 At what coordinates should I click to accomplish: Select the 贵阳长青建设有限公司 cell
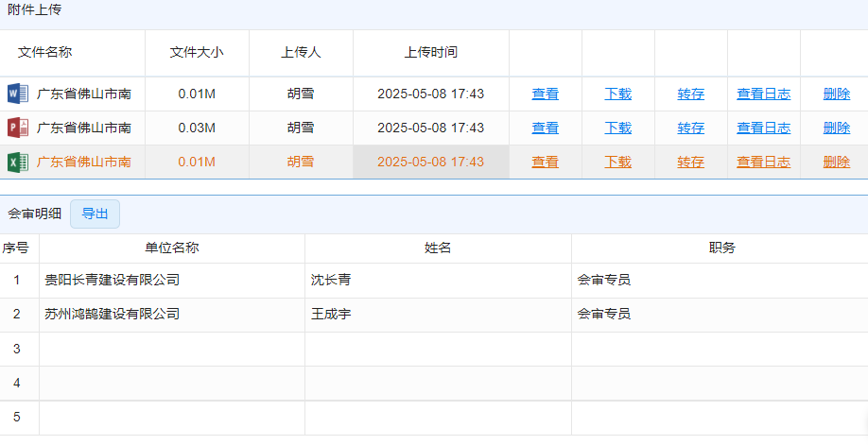(x=112, y=280)
